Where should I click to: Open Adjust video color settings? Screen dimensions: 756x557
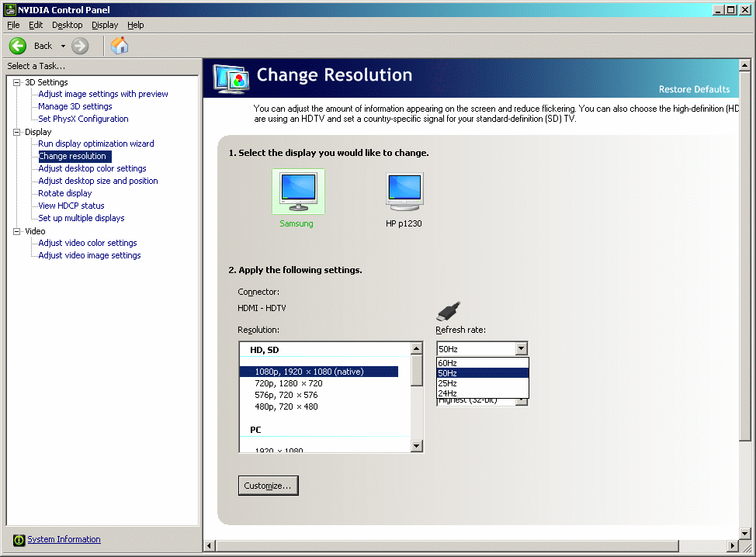point(88,244)
